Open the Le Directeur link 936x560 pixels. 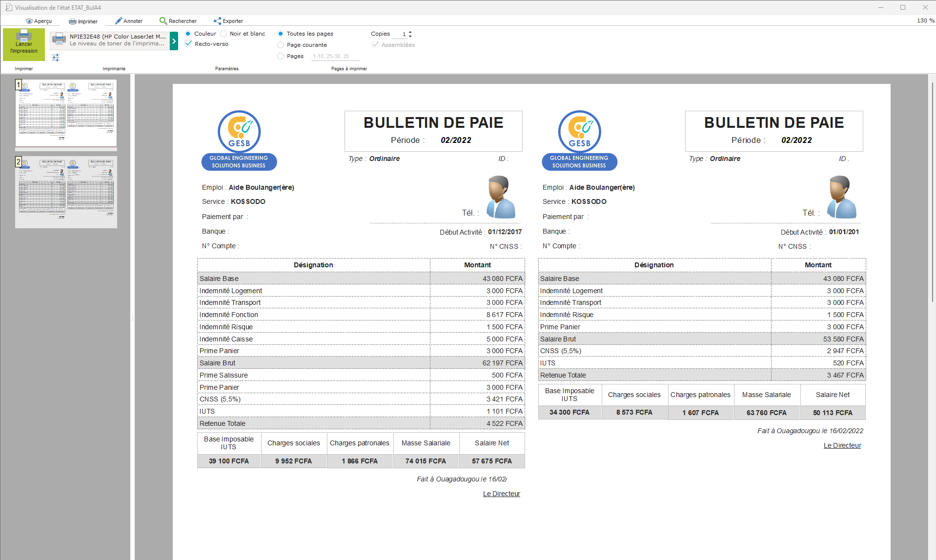[x=501, y=493]
